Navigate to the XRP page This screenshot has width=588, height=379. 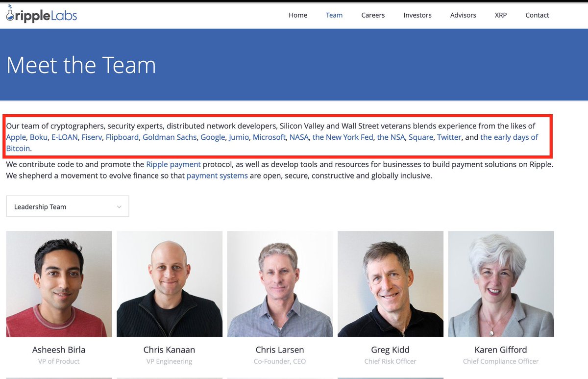(501, 15)
